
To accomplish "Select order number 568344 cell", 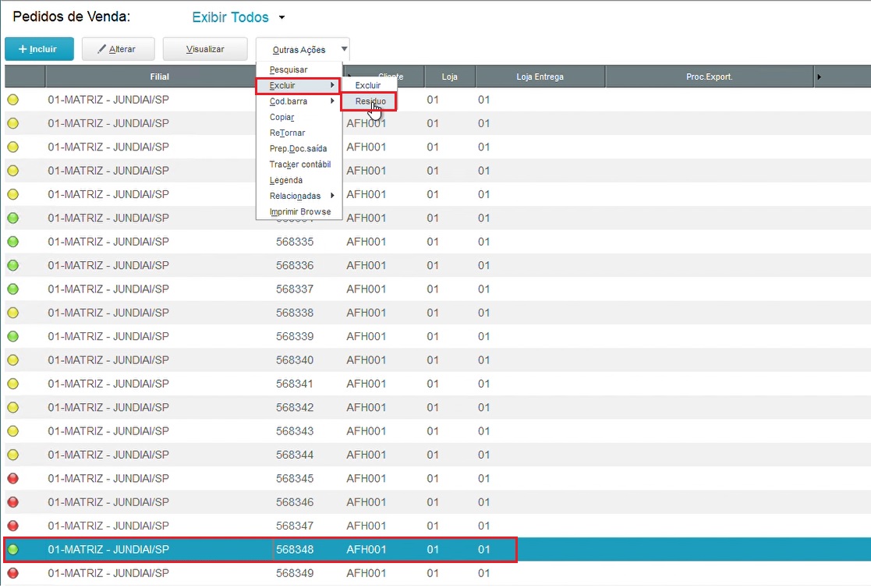I will [295, 455].
